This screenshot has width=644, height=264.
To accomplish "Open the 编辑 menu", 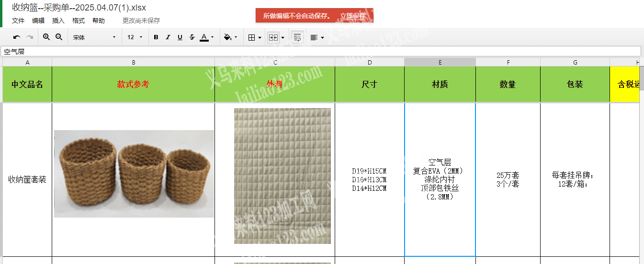I will (x=38, y=21).
